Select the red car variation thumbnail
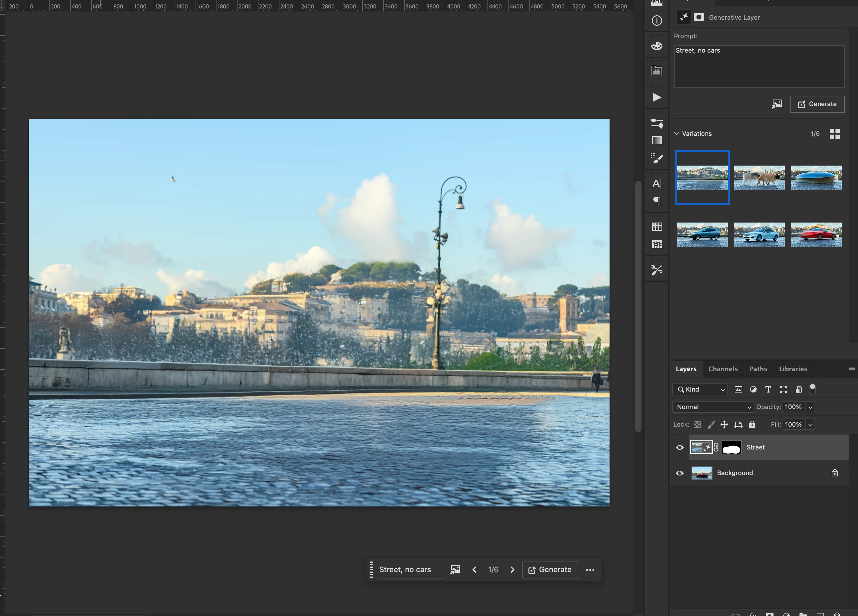The width and height of the screenshot is (858, 616). click(x=816, y=234)
